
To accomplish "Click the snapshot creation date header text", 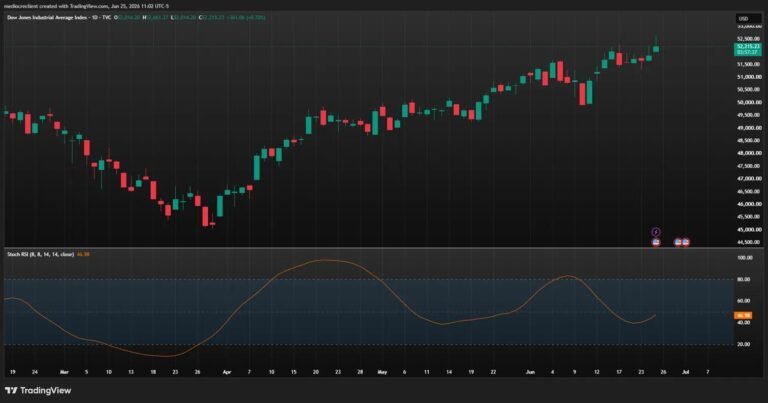I will click(x=87, y=6).
